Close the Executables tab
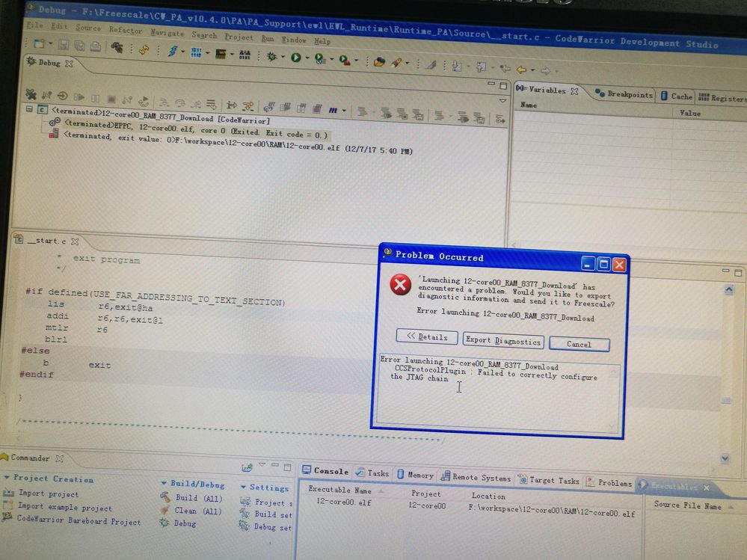Viewport: 747px width, 560px height. click(707, 487)
